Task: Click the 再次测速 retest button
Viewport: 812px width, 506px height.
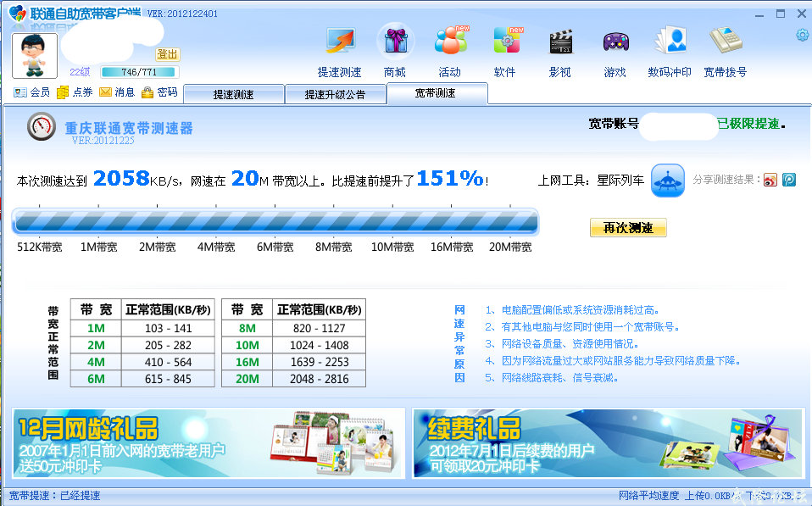Action: coord(628,227)
